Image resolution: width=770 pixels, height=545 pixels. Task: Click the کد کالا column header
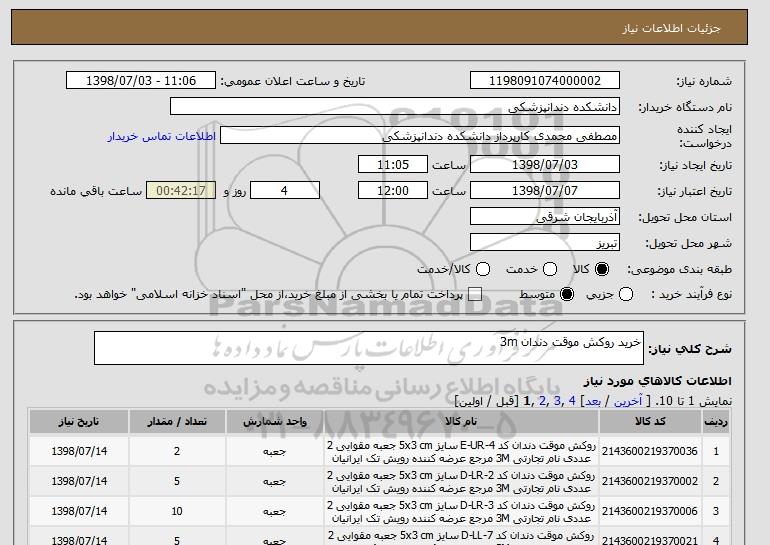coord(650,422)
